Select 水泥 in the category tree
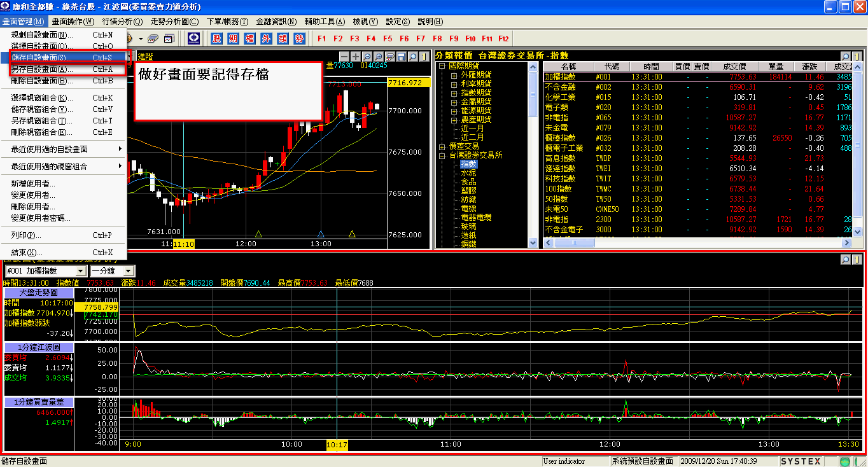Screen dimensions: 868x467 [x=469, y=173]
